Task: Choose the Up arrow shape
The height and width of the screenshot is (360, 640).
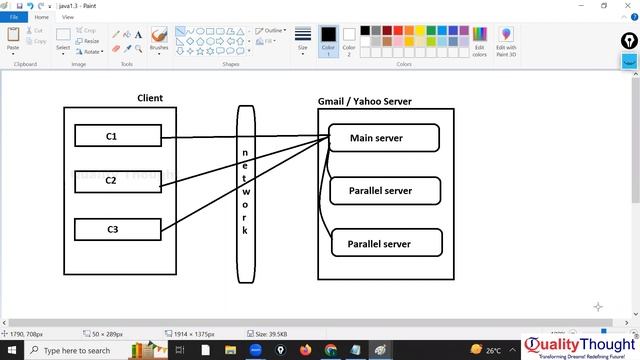Action: coord(240,41)
